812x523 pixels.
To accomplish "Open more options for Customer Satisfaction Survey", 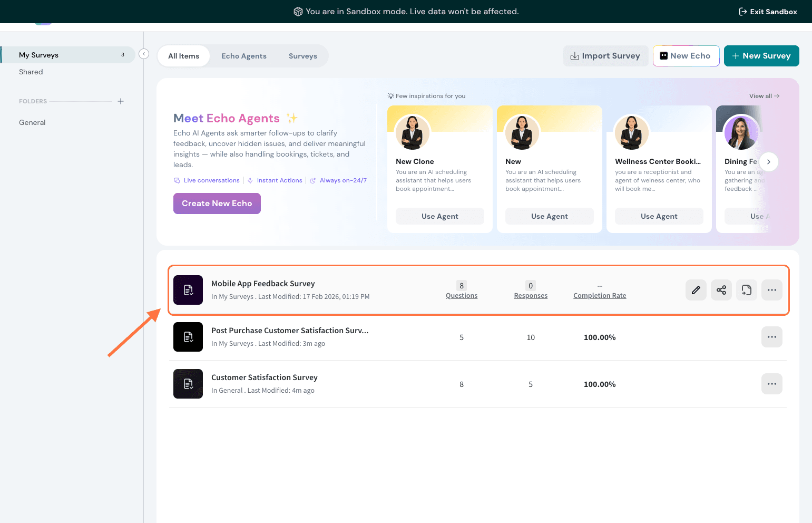I will click(771, 384).
